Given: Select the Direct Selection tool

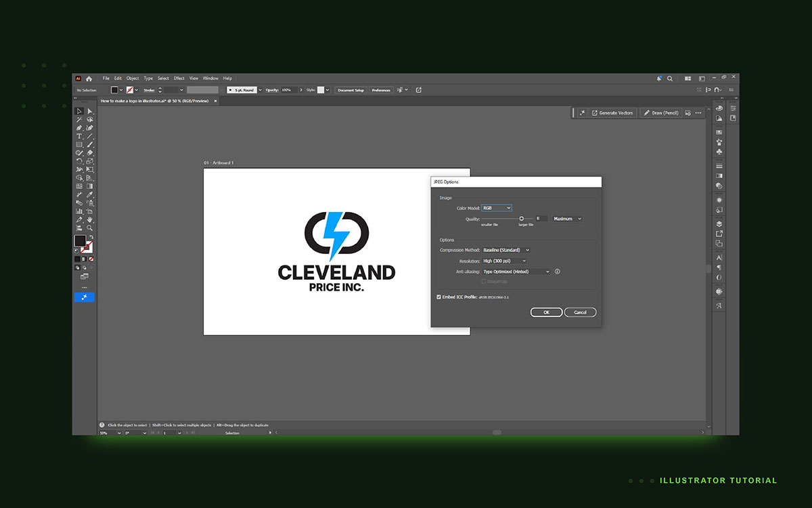Looking at the screenshot, I should point(89,111).
